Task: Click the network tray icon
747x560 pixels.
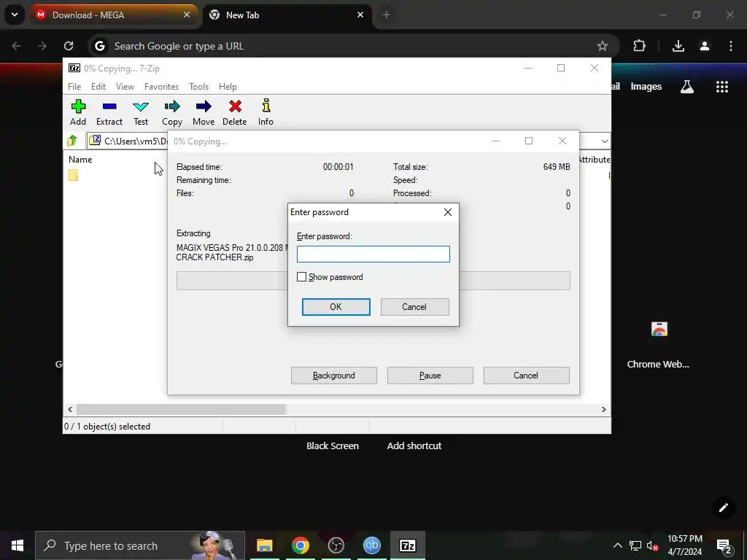Action: coord(635,545)
